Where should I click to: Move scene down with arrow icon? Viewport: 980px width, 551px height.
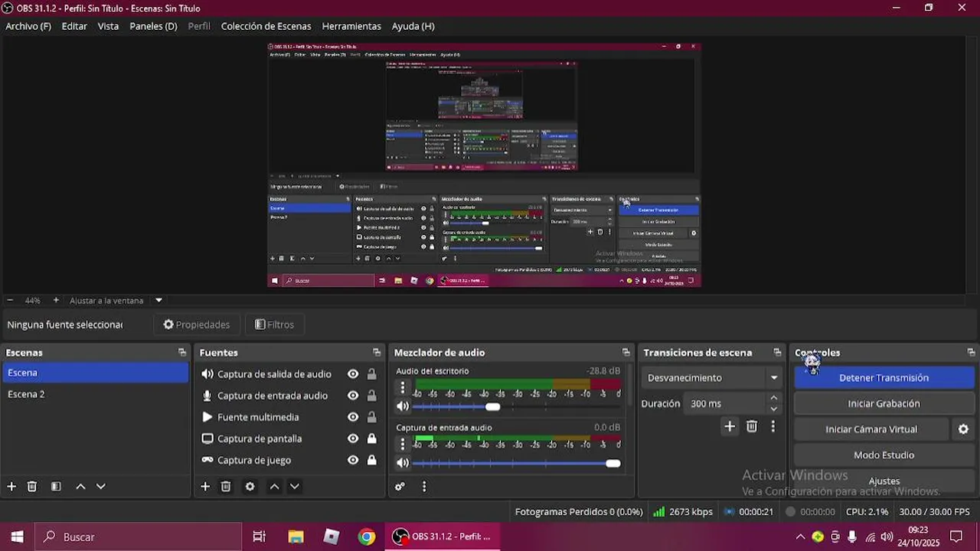100,486
